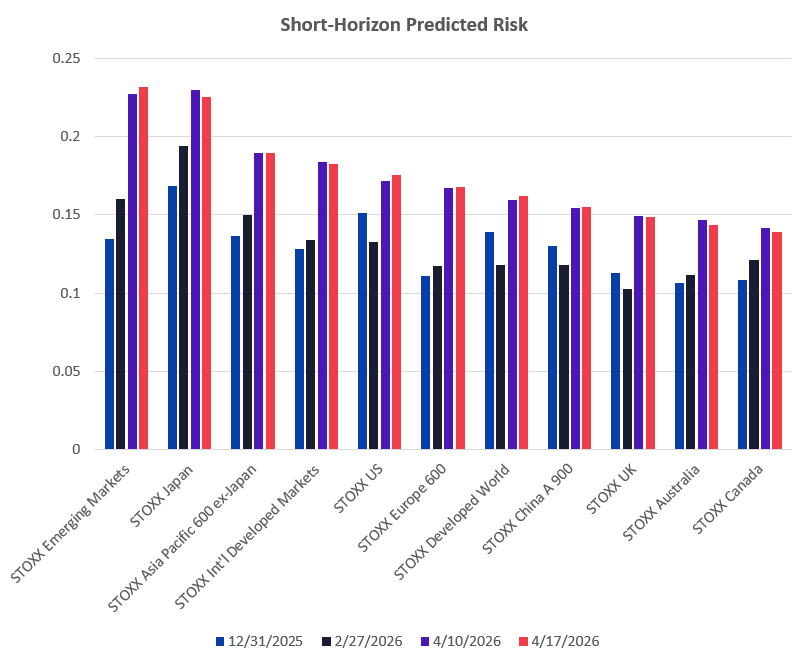Viewport: 808px width, 665px height.
Task: Select the STOXX Australia 12/31/2025 blue bar
Action: click(679, 366)
